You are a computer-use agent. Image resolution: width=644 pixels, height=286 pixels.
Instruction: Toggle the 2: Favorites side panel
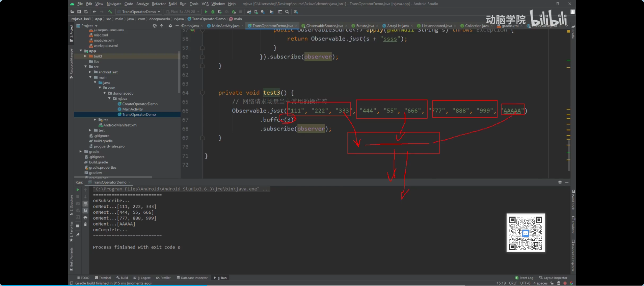tap(71, 232)
